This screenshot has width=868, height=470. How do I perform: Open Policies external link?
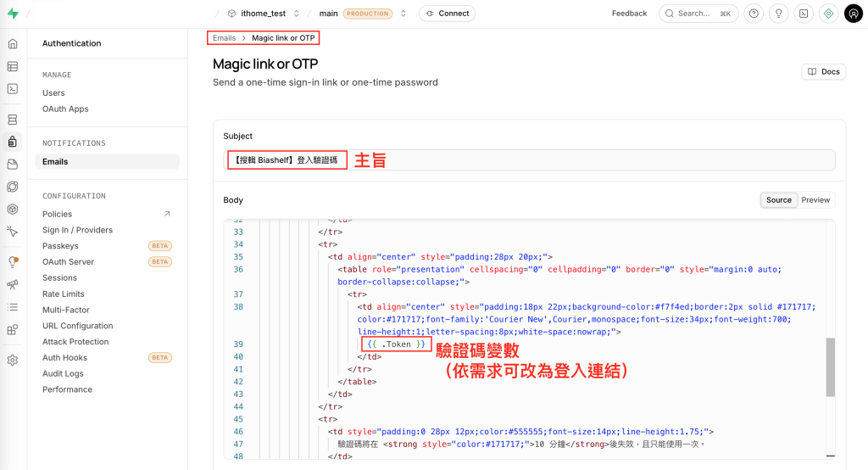pos(108,214)
